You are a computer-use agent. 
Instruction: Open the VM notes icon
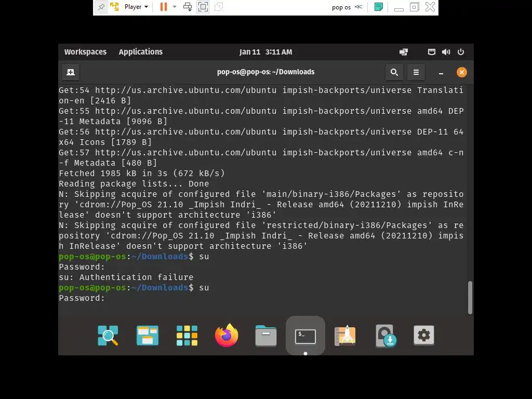pos(379,7)
